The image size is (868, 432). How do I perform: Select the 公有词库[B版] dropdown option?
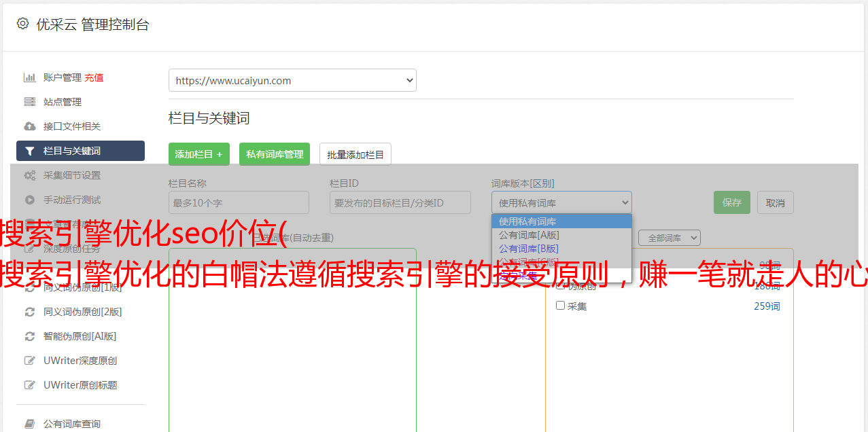pyautogui.click(x=561, y=249)
